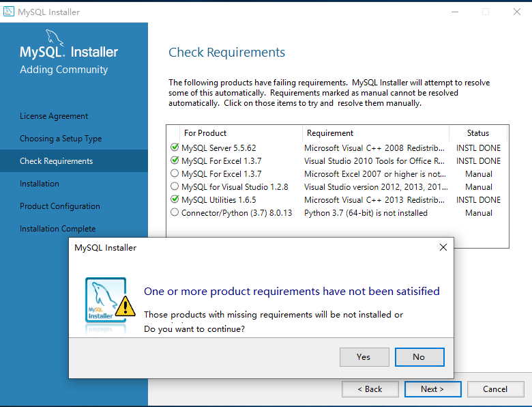The image size is (532, 407).
Task: Click the Status column header
Action: click(x=478, y=133)
